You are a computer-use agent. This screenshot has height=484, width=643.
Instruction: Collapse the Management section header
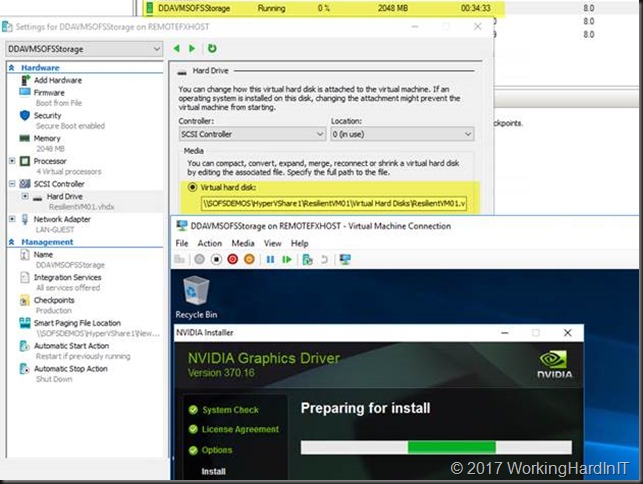(11, 242)
